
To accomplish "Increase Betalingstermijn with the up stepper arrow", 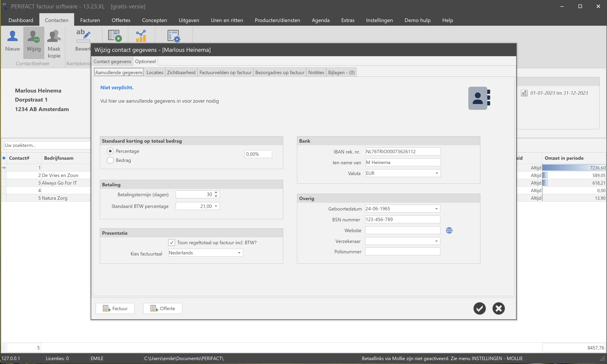I will [x=216, y=193].
